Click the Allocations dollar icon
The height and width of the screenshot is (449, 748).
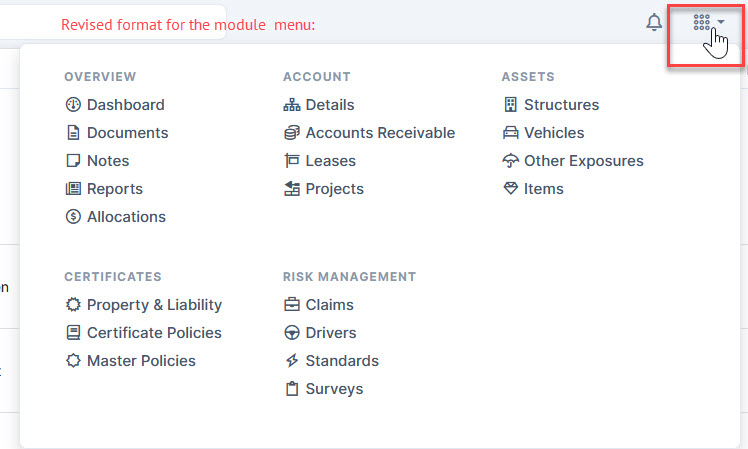pos(73,217)
